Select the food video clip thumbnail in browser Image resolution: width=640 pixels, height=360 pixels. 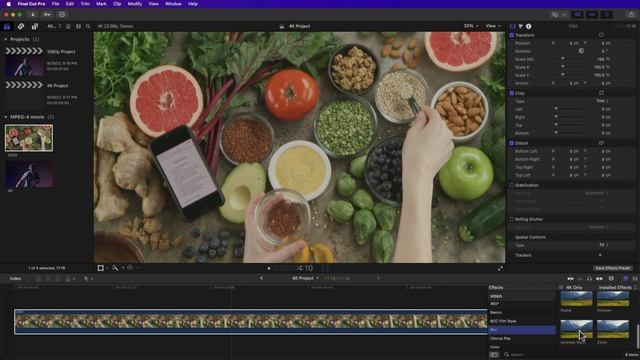(x=29, y=138)
